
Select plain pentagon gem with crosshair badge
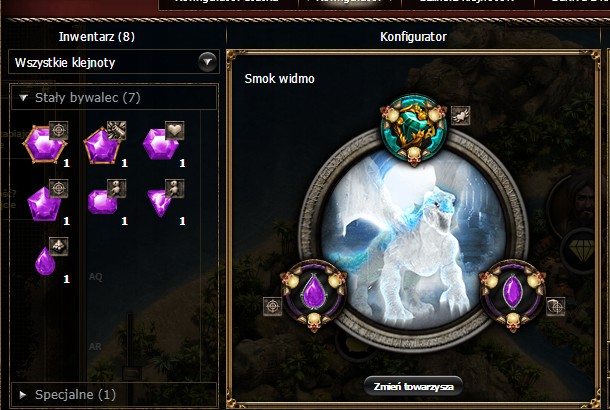[44, 203]
